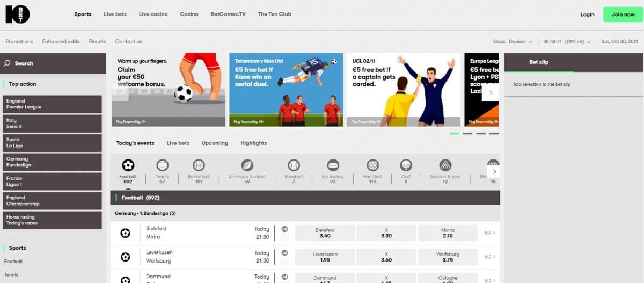Open the BetGames.TV menu
Screen dimensions: 644x283
(228, 14)
